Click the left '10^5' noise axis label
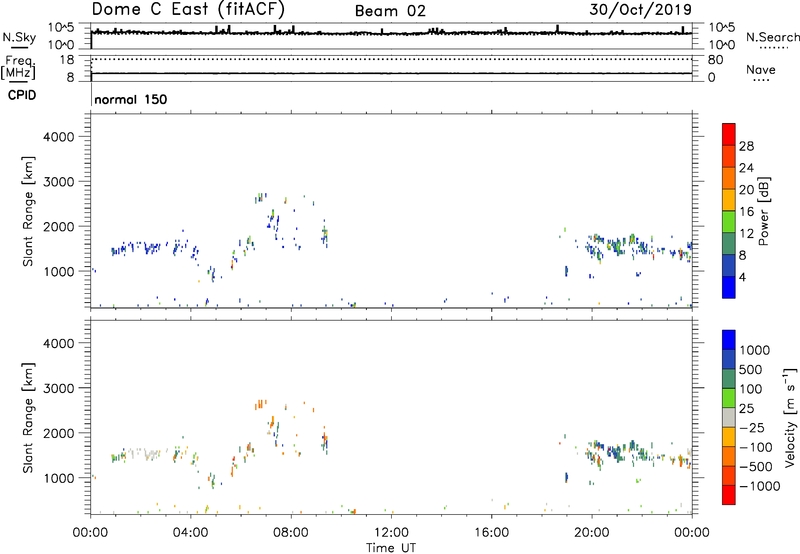Screen dimensions: 800x554 61,28
